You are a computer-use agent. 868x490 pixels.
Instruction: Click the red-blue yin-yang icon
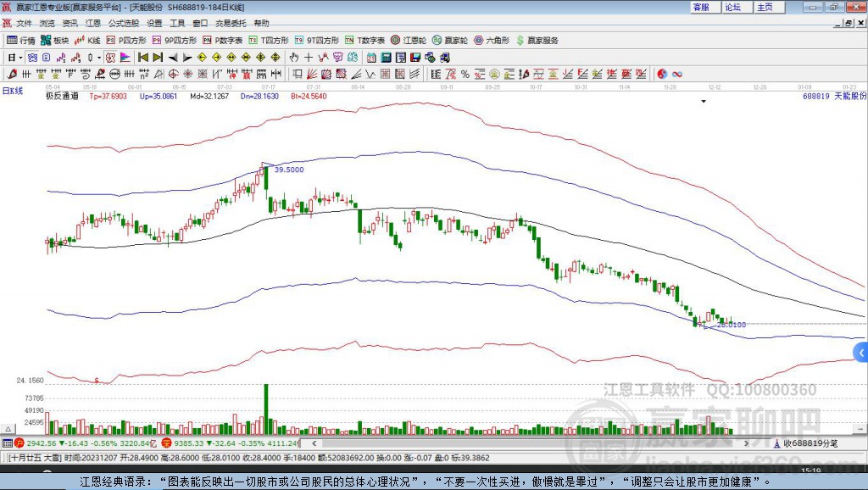[662, 74]
